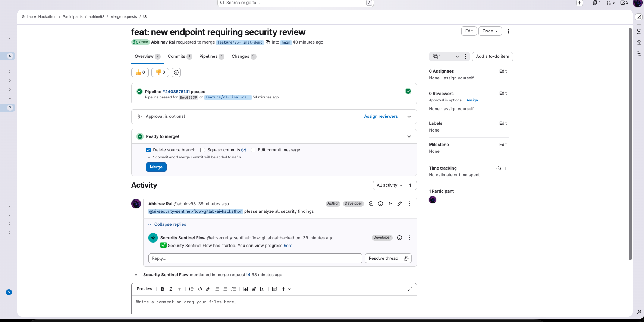The width and height of the screenshot is (644, 322).
Task: Open the Code dropdown
Action: (x=490, y=31)
